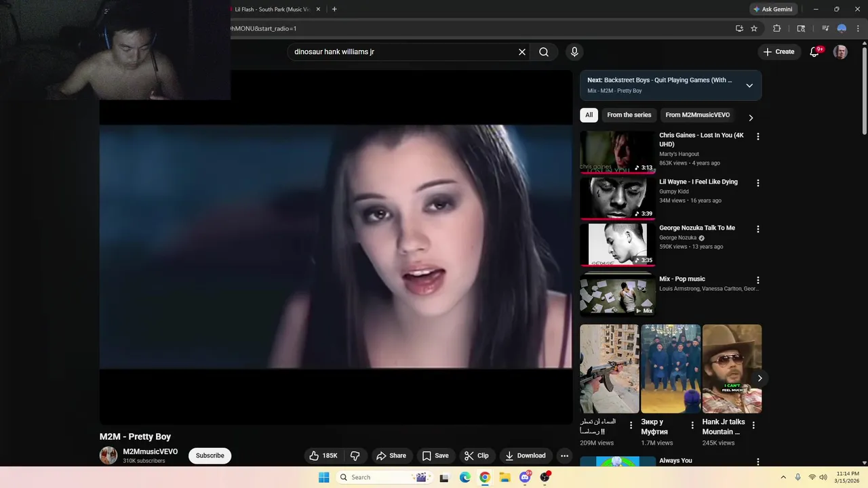Image resolution: width=868 pixels, height=488 pixels.
Task: Switch to the Lil Flash - South Park tab
Action: [x=271, y=9]
